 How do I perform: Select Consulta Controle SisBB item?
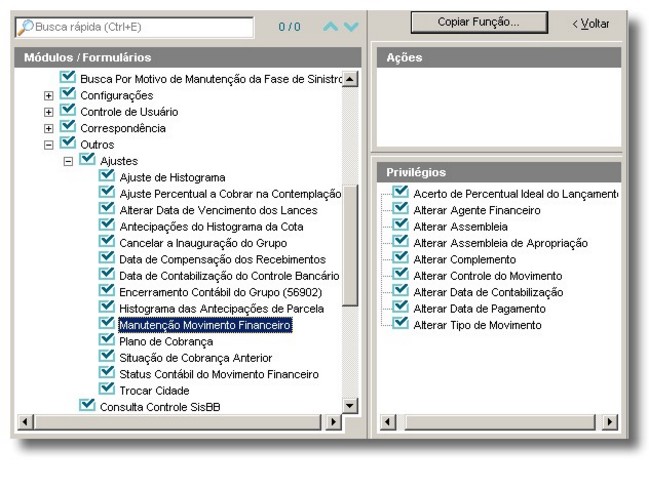(x=160, y=407)
